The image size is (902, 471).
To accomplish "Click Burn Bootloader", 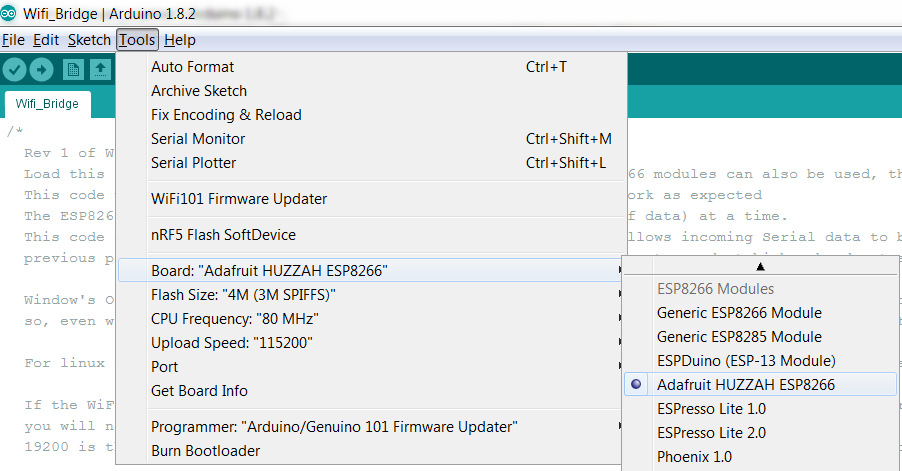I will pos(371,450).
